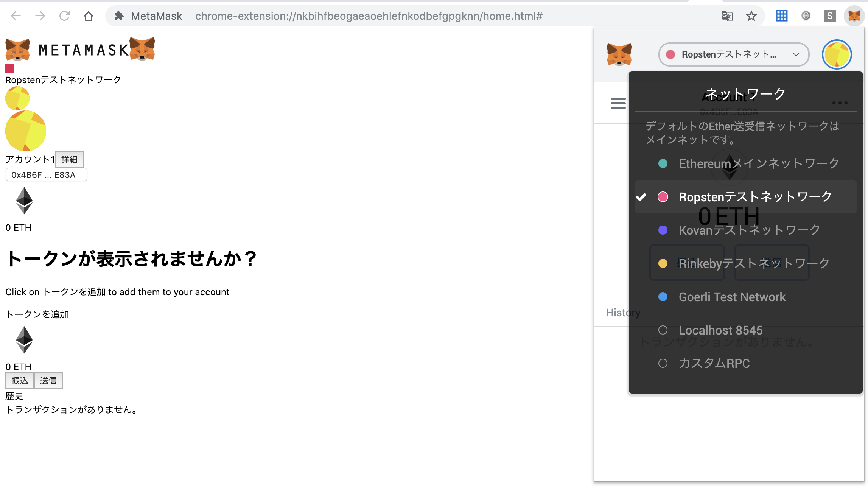The image size is (868, 498).
Task: Choose Kovanテストネットワーク from network list
Action: (749, 230)
